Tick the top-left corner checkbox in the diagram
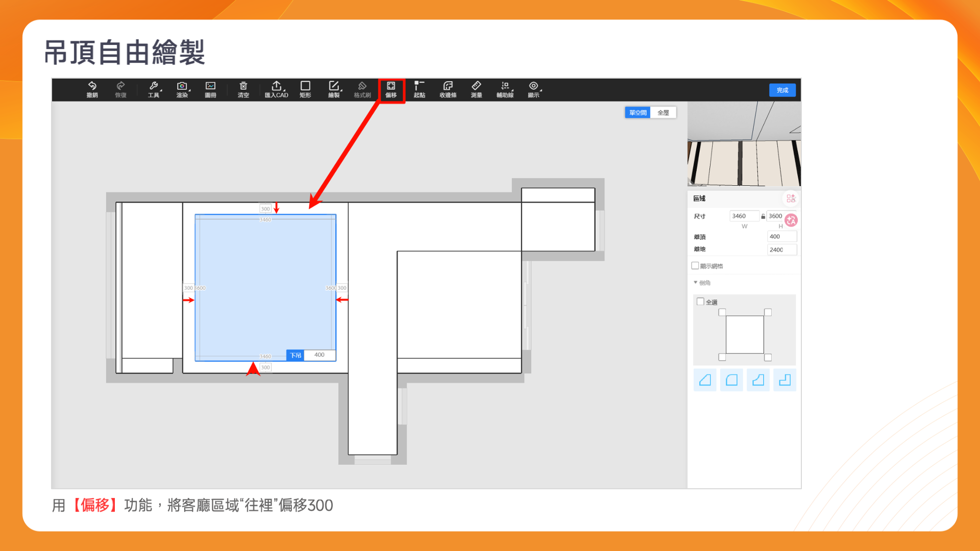The height and width of the screenshot is (551, 980). pos(722,312)
